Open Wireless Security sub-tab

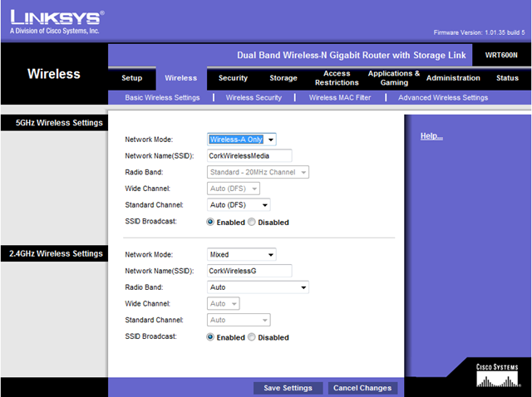[254, 98]
